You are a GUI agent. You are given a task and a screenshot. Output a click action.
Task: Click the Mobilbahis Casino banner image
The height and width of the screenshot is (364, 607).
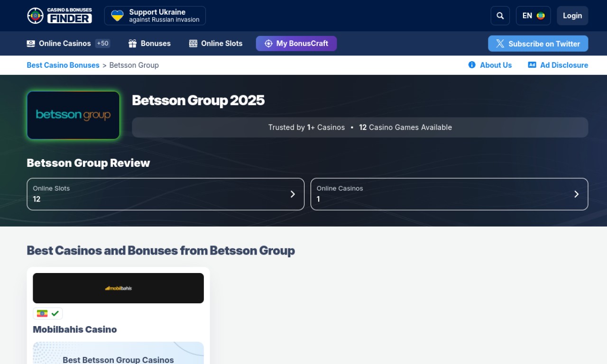118,288
